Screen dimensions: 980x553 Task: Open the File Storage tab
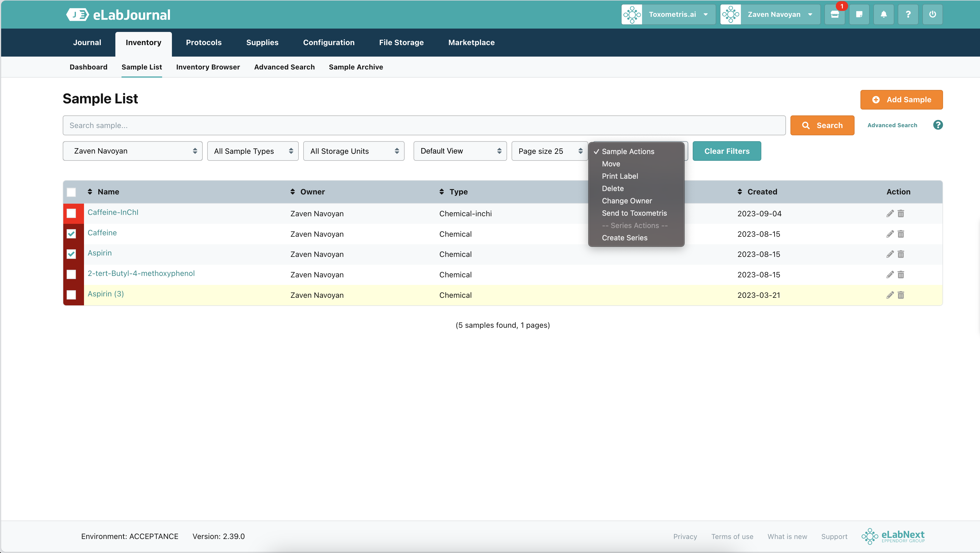[401, 43]
